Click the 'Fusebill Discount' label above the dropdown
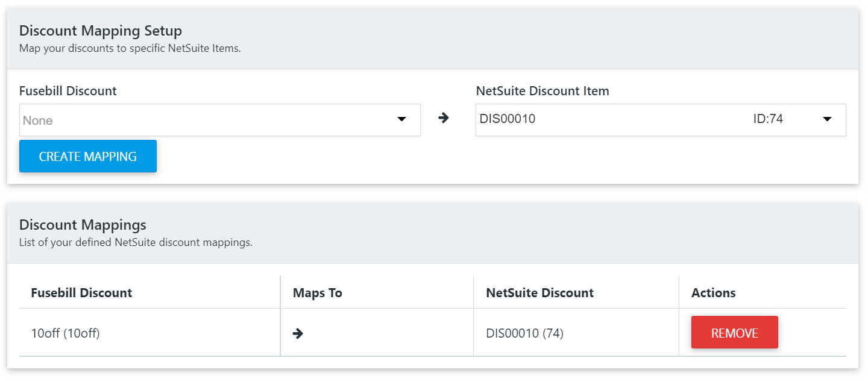This screenshot has width=868, height=381. click(68, 91)
